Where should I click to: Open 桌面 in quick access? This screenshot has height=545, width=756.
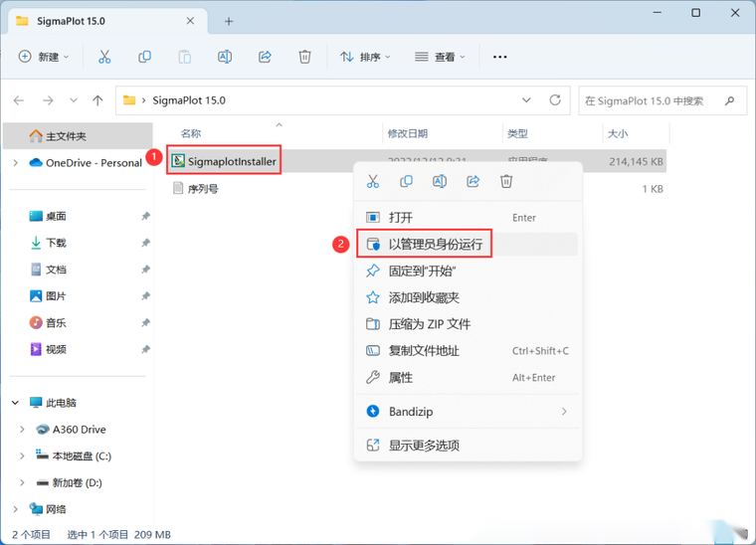(48, 216)
